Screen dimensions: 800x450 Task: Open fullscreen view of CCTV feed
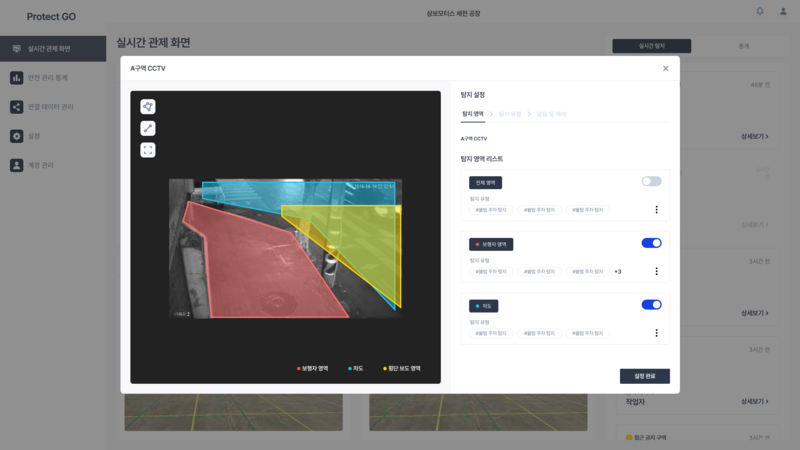click(147, 150)
